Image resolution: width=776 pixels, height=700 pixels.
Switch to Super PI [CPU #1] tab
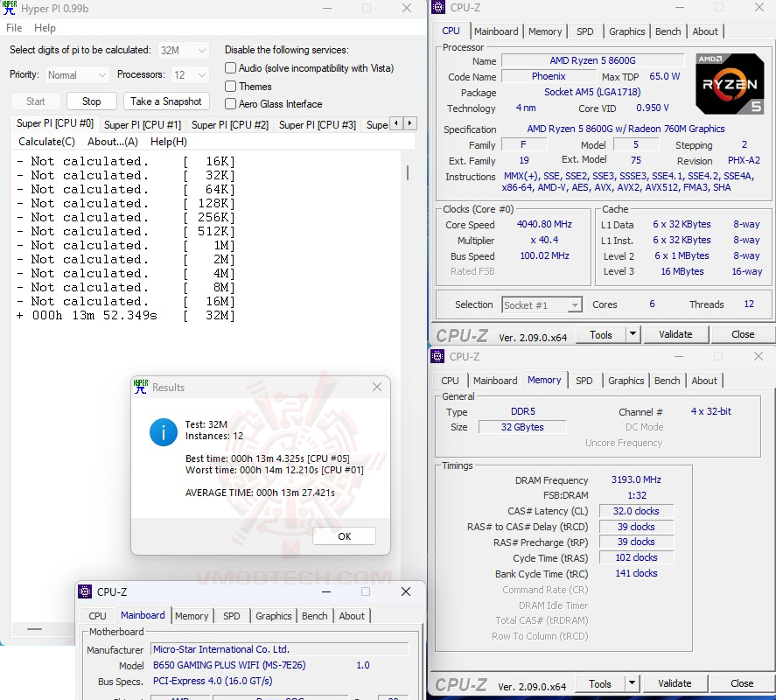click(x=143, y=125)
